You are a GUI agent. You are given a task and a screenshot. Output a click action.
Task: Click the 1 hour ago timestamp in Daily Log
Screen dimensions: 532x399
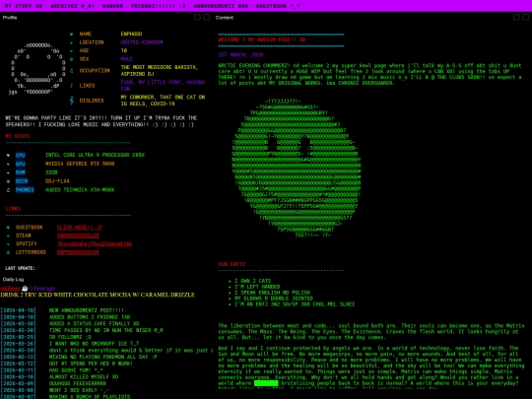(x=42, y=289)
